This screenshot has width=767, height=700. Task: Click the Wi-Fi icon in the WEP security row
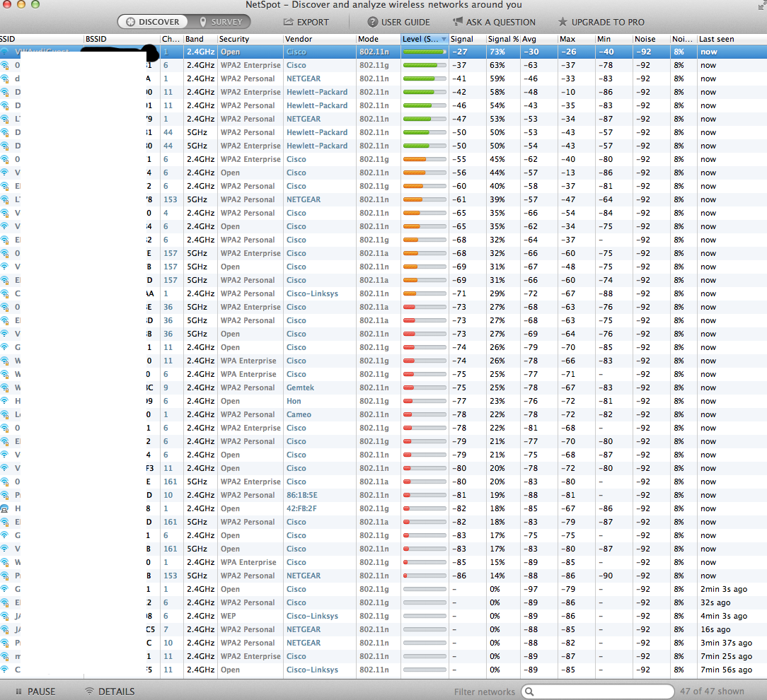pos(5,616)
